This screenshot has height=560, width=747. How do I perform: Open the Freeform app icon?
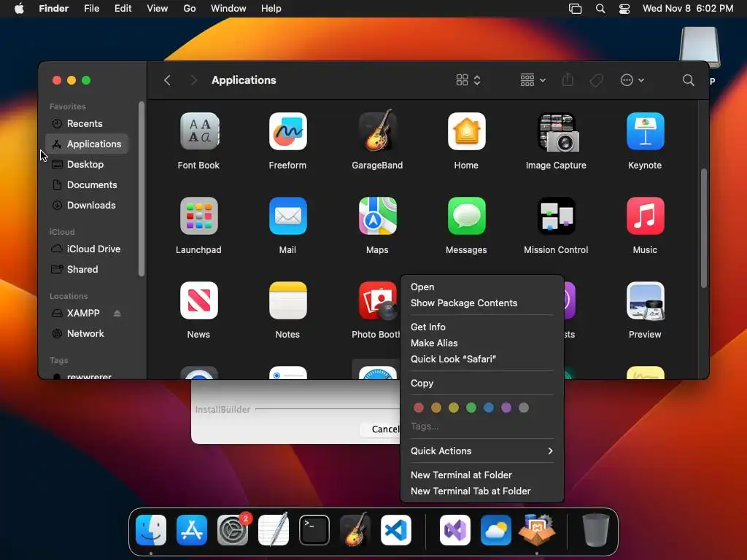click(287, 131)
